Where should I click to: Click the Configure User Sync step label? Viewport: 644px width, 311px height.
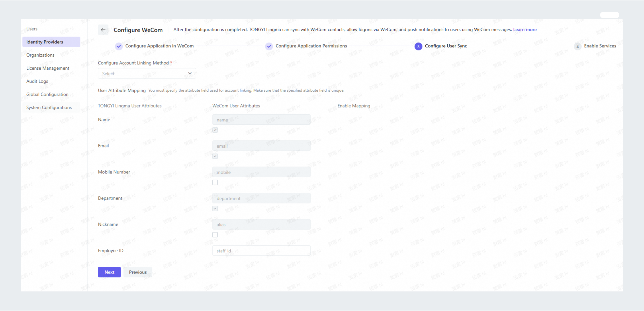pyautogui.click(x=446, y=46)
